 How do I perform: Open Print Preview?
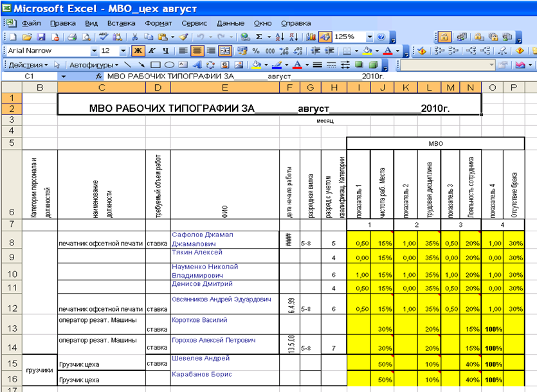(87, 37)
